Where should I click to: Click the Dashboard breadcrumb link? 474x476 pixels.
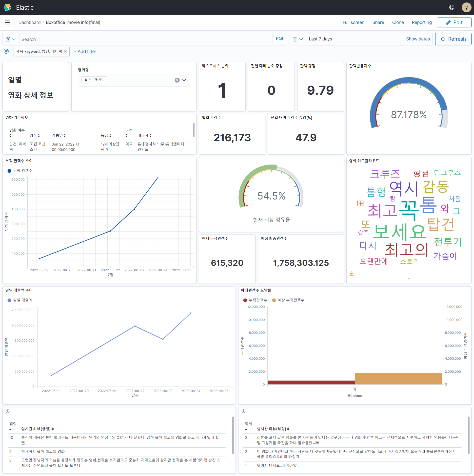click(29, 22)
